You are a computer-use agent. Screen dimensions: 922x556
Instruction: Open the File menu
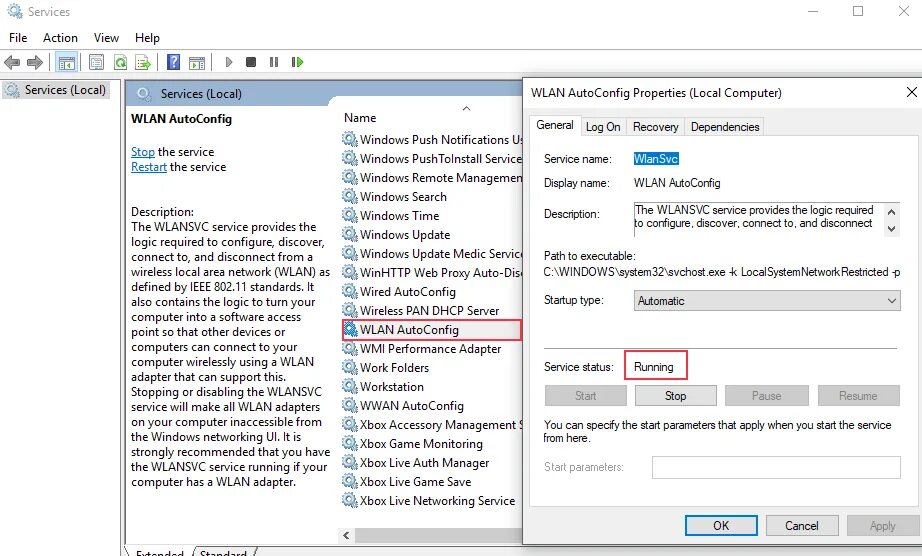point(18,38)
